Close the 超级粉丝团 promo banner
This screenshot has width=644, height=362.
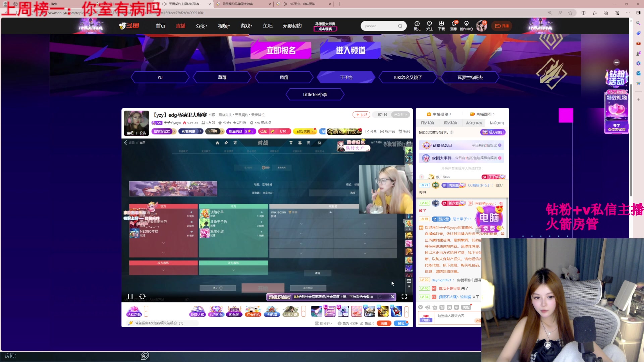(392, 297)
